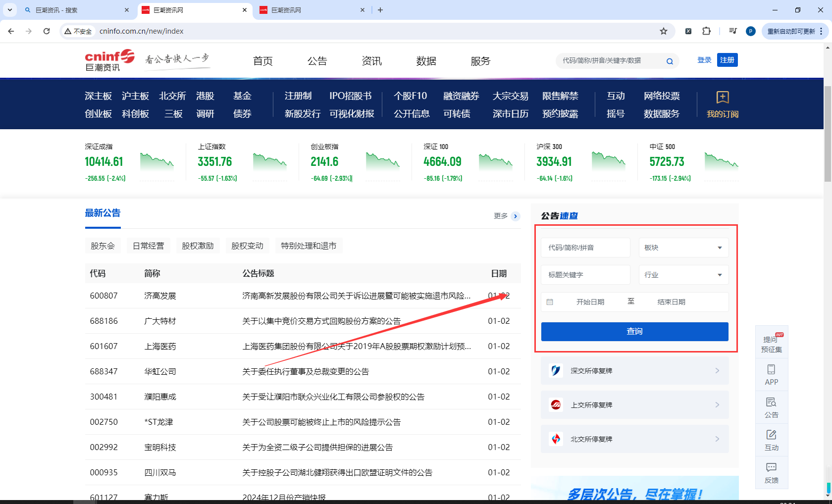The height and width of the screenshot is (504, 832).
Task: Click the 登录 login link
Action: click(x=704, y=60)
